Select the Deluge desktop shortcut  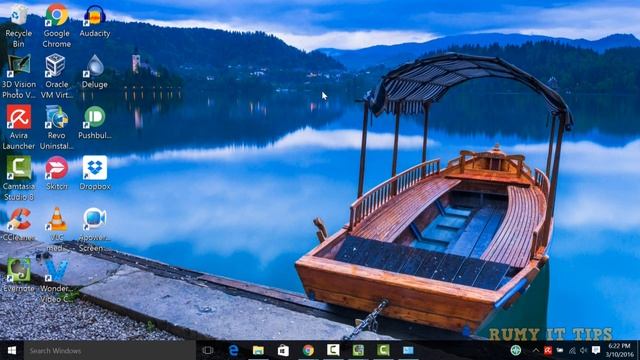pyautogui.click(x=95, y=71)
